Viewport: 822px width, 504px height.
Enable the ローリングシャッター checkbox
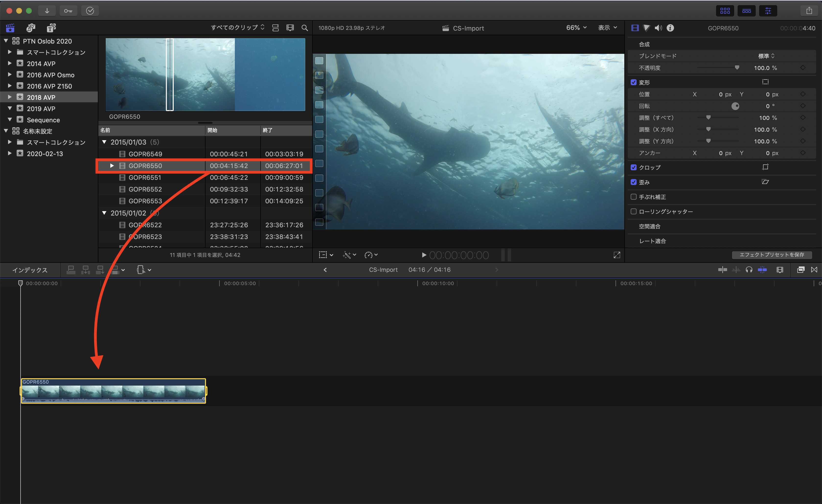(x=633, y=211)
